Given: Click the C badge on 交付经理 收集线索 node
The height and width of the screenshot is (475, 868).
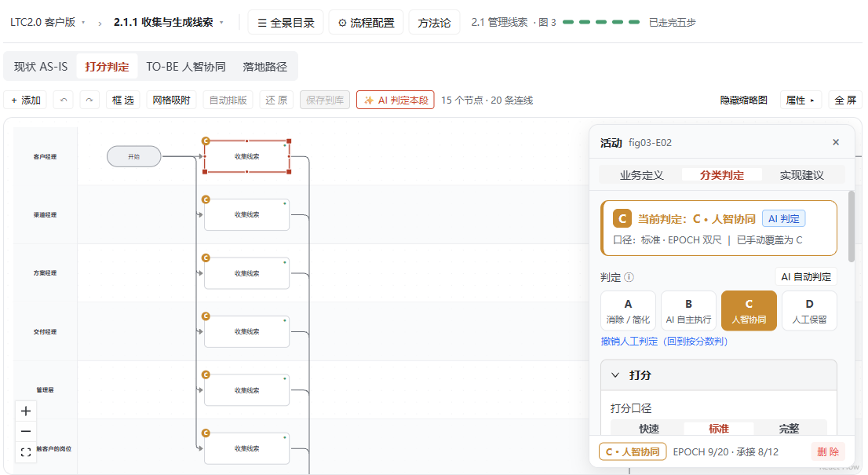Looking at the screenshot, I should [x=206, y=316].
